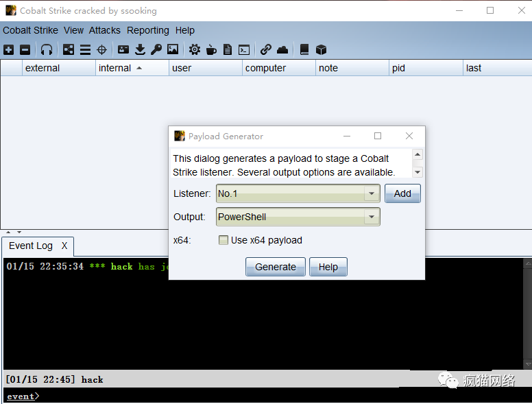Image resolution: width=532 pixels, height=404 pixels.
Task: Click the cloud manage web server icon
Action: point(282,50)
